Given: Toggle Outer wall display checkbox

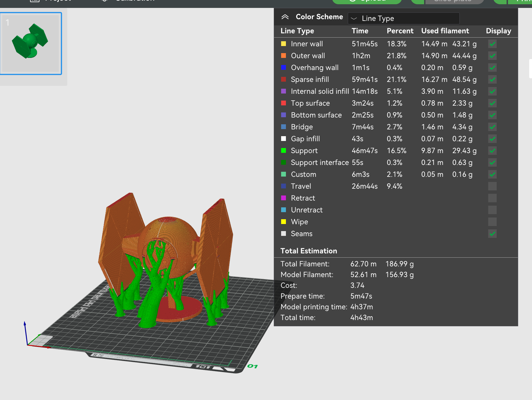Looking at the screenshot, I should (x=492, y=56).
